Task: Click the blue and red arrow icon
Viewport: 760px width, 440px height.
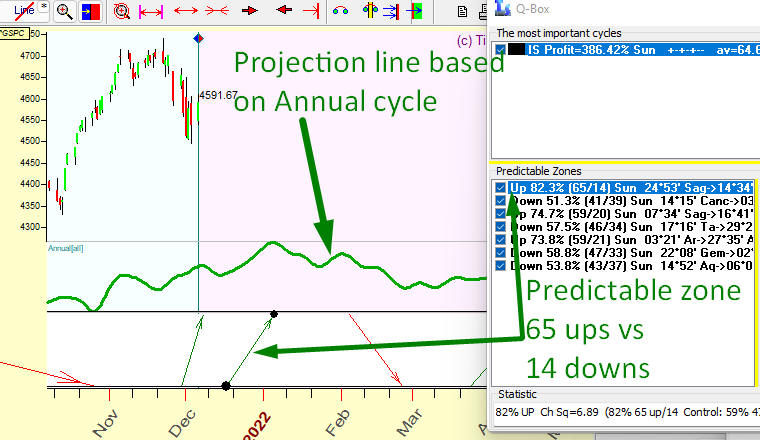Action: [91, 11]
